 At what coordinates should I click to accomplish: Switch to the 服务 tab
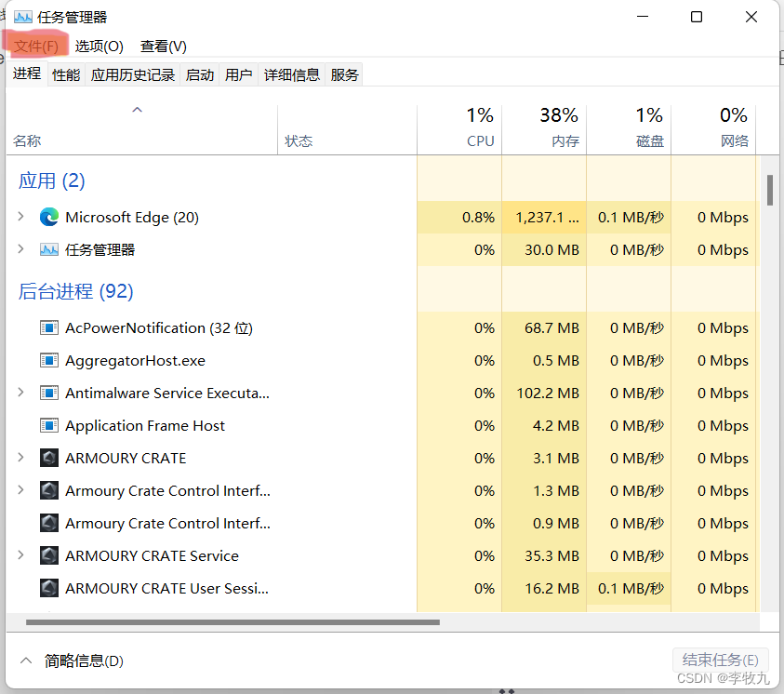coord(344,75)
